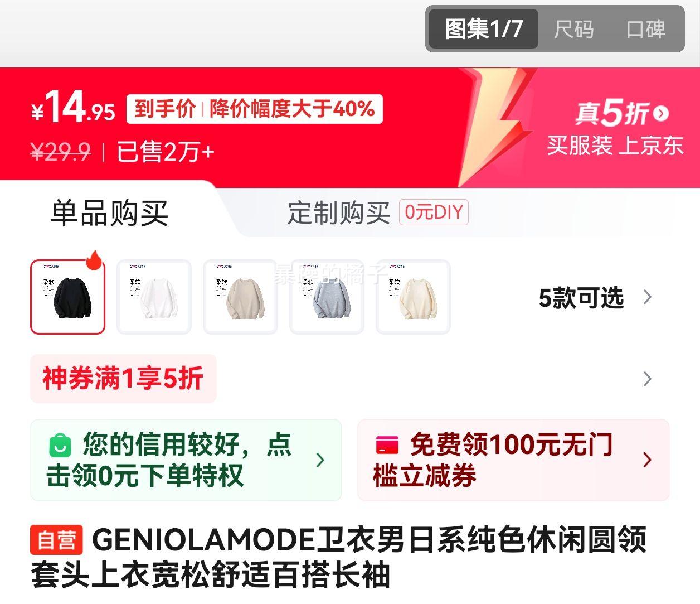Switch to the 口碑 tab

(645, 29)
